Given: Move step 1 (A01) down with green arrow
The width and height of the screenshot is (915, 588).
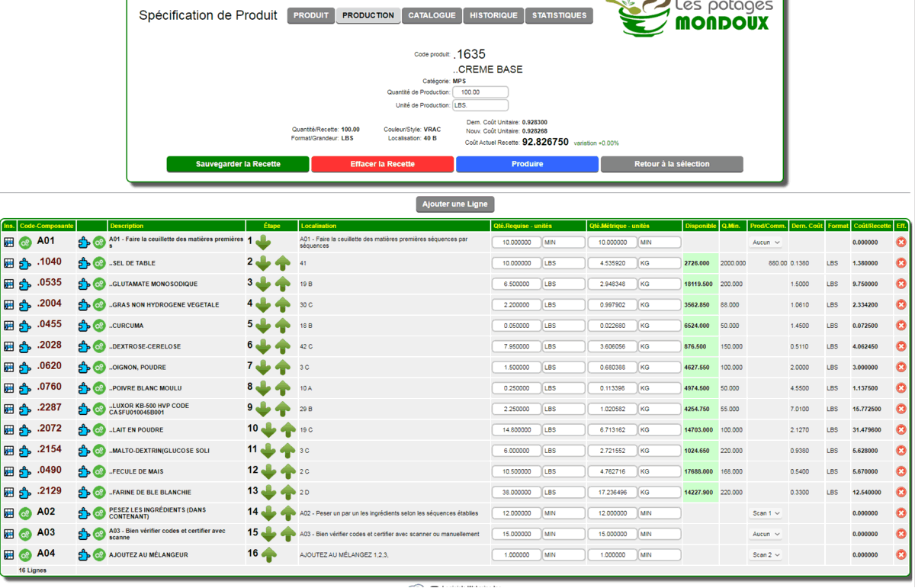Looking at the screenshot, I should (263, 243).
